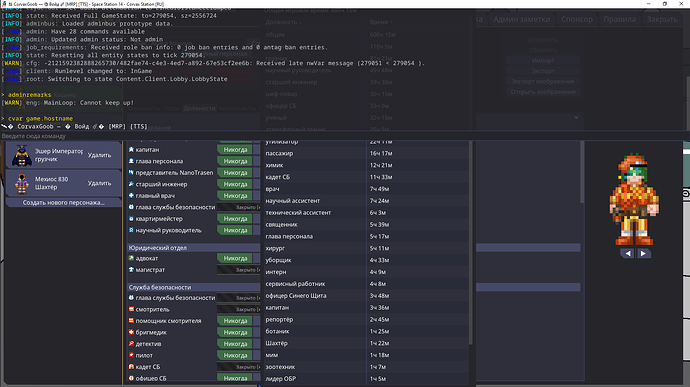Open the Спонсор tab
This screenshot has width=690, height=387.
tap(576, 19)
